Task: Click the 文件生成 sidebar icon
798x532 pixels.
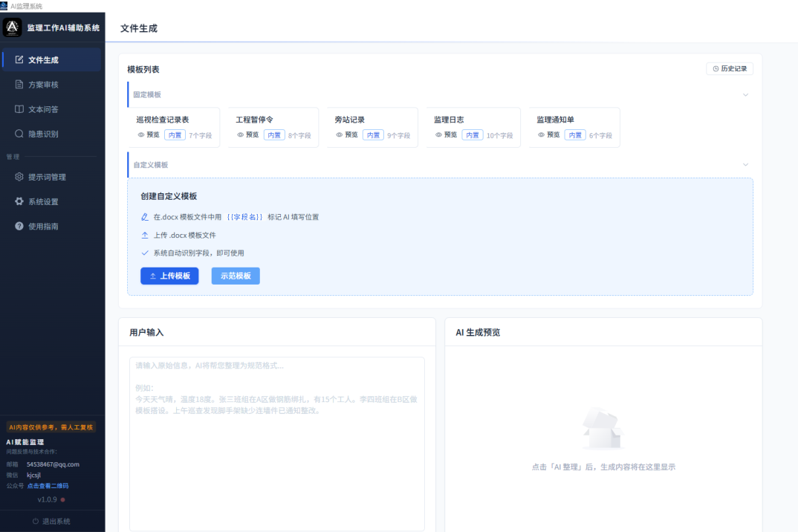Action: click(19, 60)
